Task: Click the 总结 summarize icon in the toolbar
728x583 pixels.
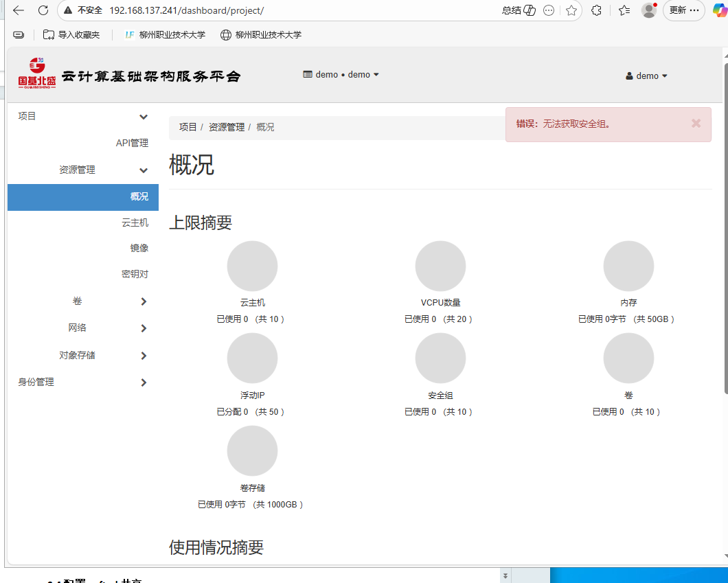Action: [519, 10]
